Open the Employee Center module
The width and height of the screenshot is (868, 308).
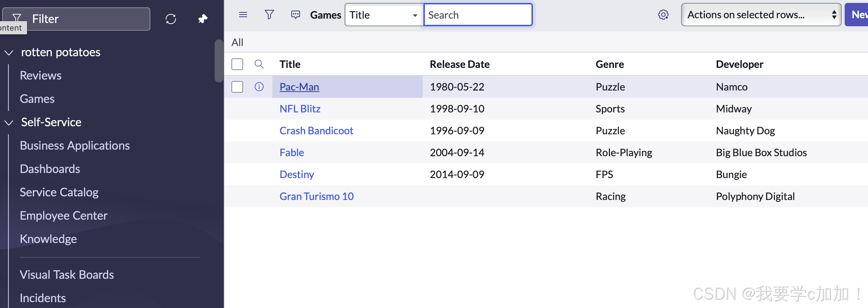tap(64, 216)
